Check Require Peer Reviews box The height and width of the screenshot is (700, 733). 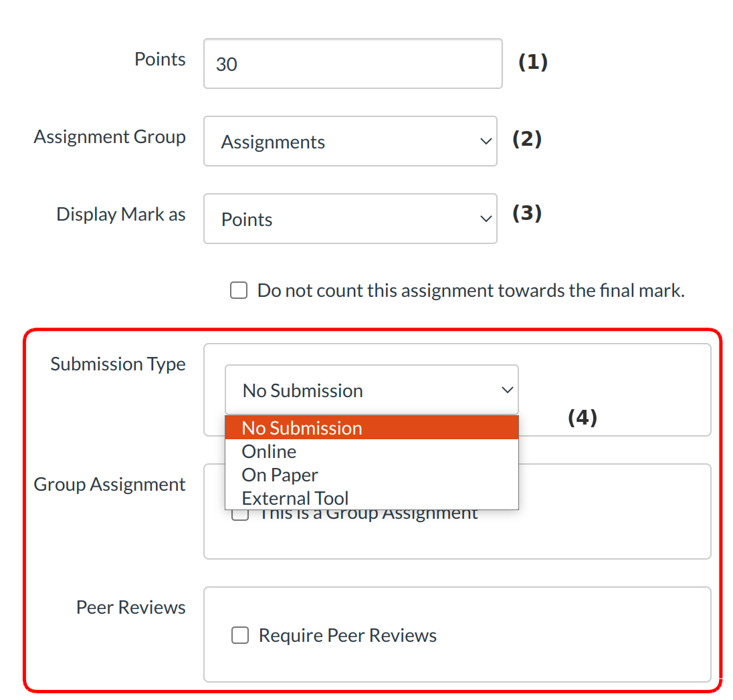pos(239,635)
